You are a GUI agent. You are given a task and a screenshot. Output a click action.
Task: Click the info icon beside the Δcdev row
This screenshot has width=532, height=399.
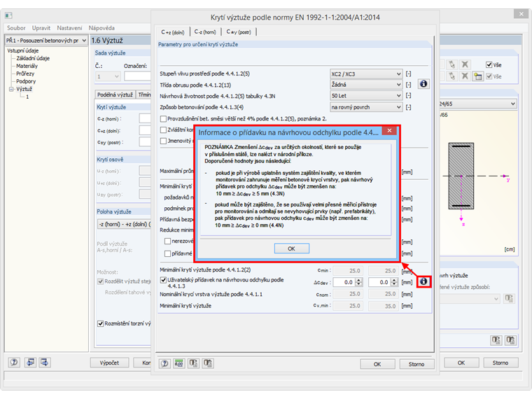click(x=423, y=281)
